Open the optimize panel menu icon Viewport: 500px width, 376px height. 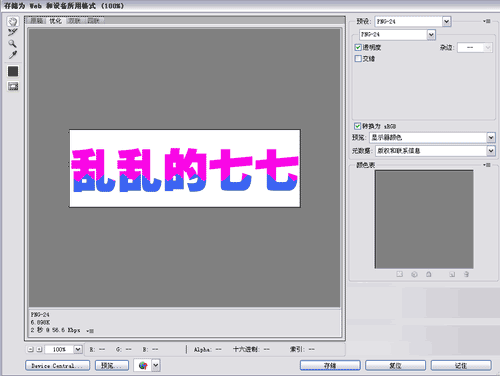pyautogui.click(x=487, y=21)
